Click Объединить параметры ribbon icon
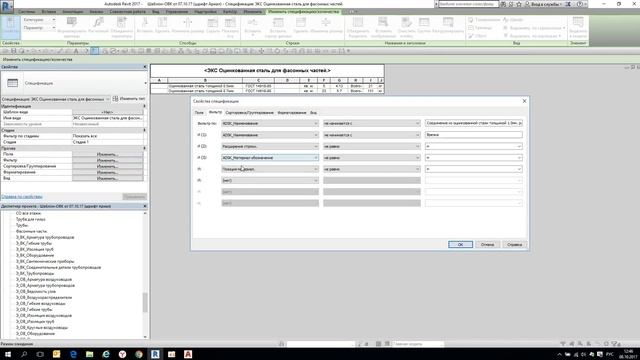The width and height of the screenshot is (640, 360). click(122, 27)
